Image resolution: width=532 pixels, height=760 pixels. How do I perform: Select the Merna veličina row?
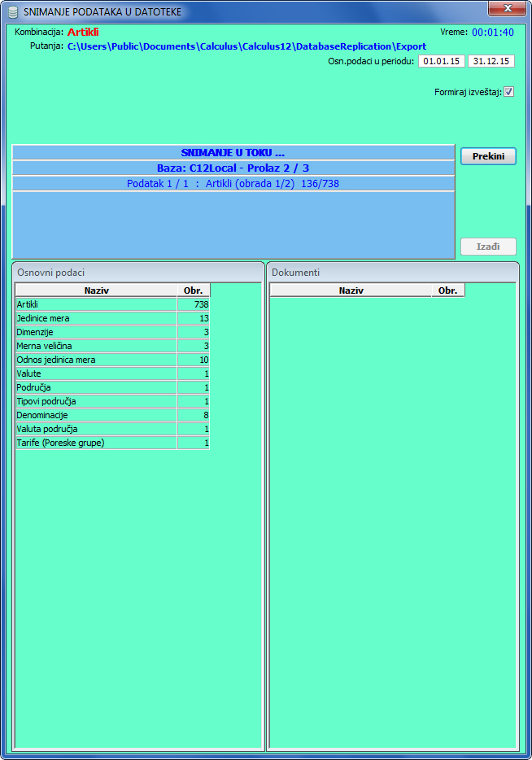click(96, 346)
